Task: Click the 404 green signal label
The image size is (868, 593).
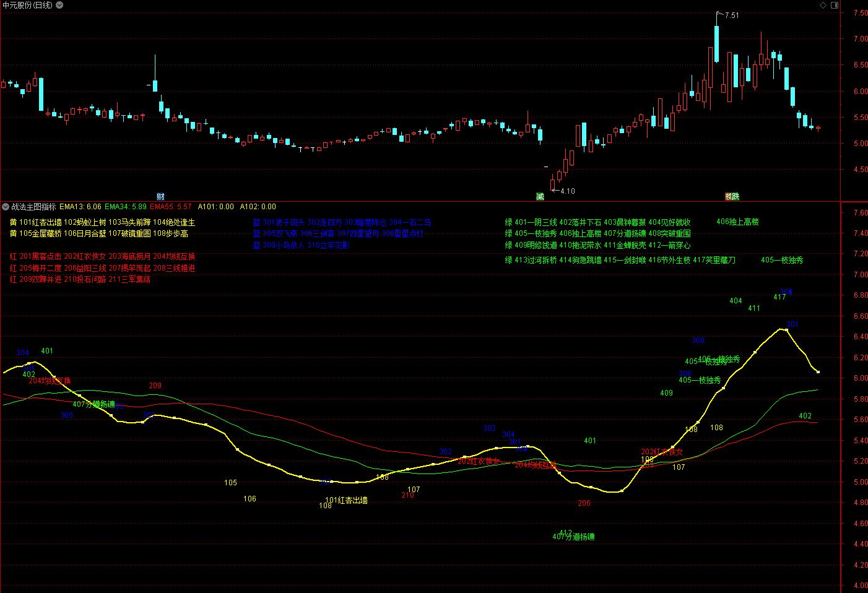Action: click(736, 301)
